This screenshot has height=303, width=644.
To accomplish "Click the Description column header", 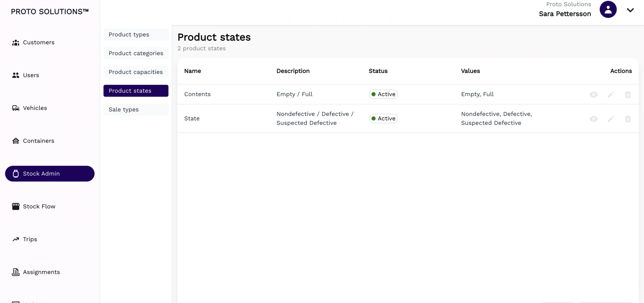I will pyautogui.click(x=293, y=71).
